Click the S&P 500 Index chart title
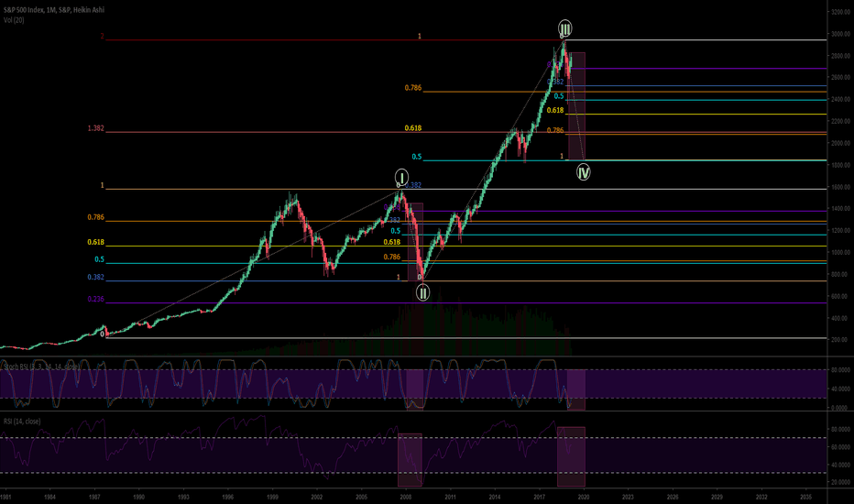 (x=54, y=10)
